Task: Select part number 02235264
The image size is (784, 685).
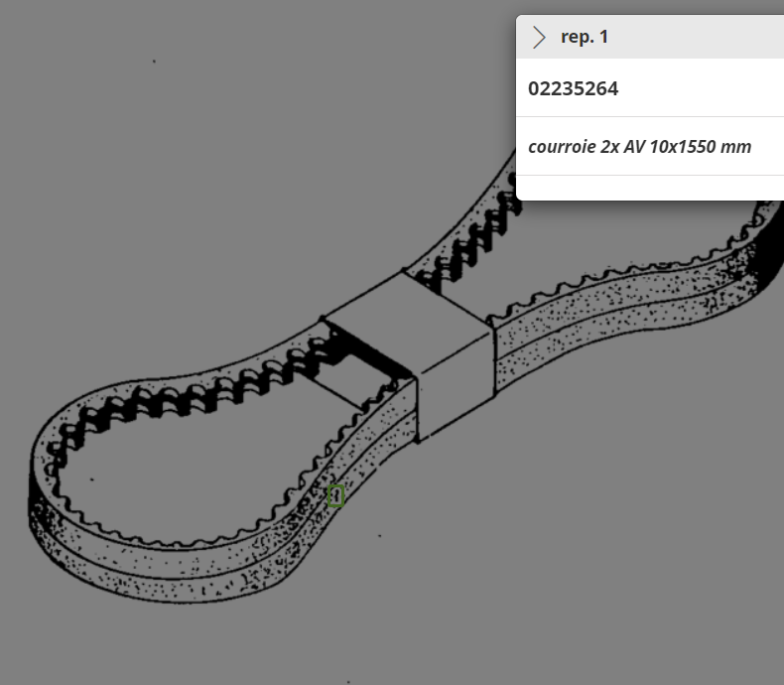Action: coord(573,89)
